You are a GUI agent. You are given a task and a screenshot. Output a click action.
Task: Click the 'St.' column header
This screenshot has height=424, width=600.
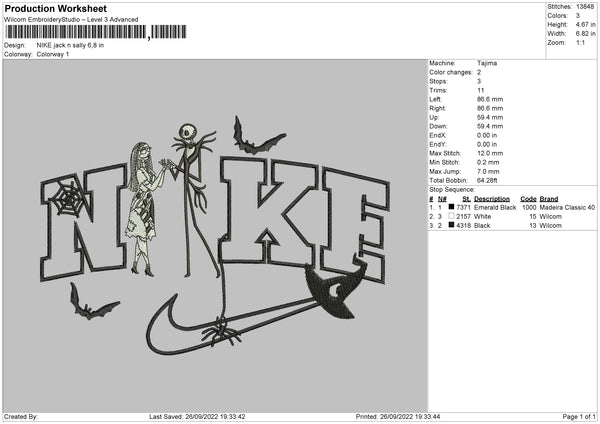(466, 199)
